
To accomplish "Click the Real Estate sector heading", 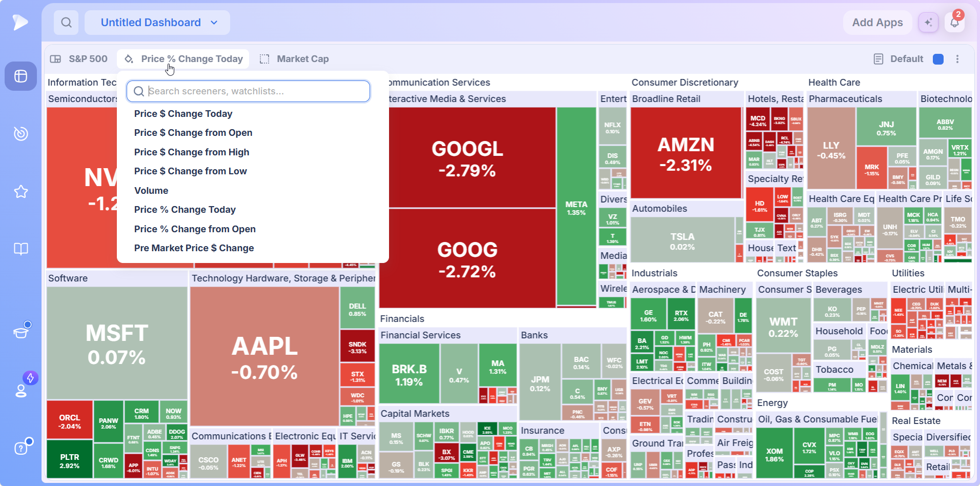I will [916, 421].
